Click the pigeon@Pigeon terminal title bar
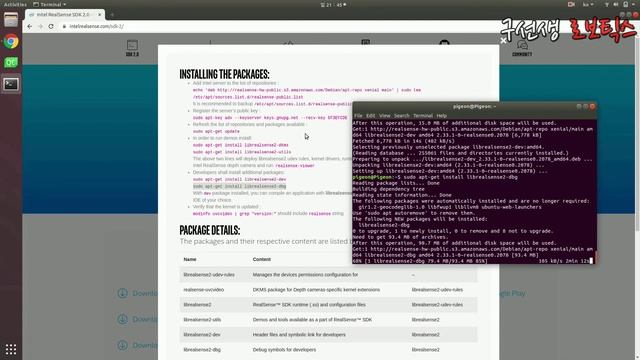The height and width of the screenshot is (360, 640). [474, 107]
